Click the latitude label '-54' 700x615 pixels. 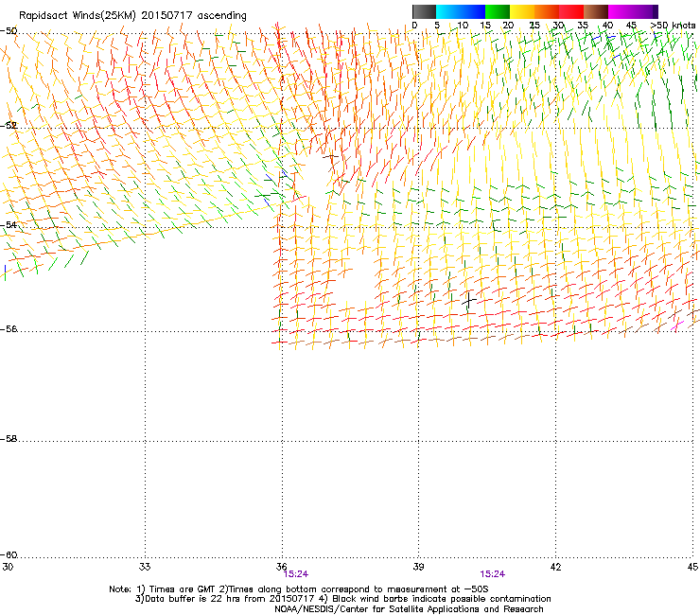(x=9, y=224)
